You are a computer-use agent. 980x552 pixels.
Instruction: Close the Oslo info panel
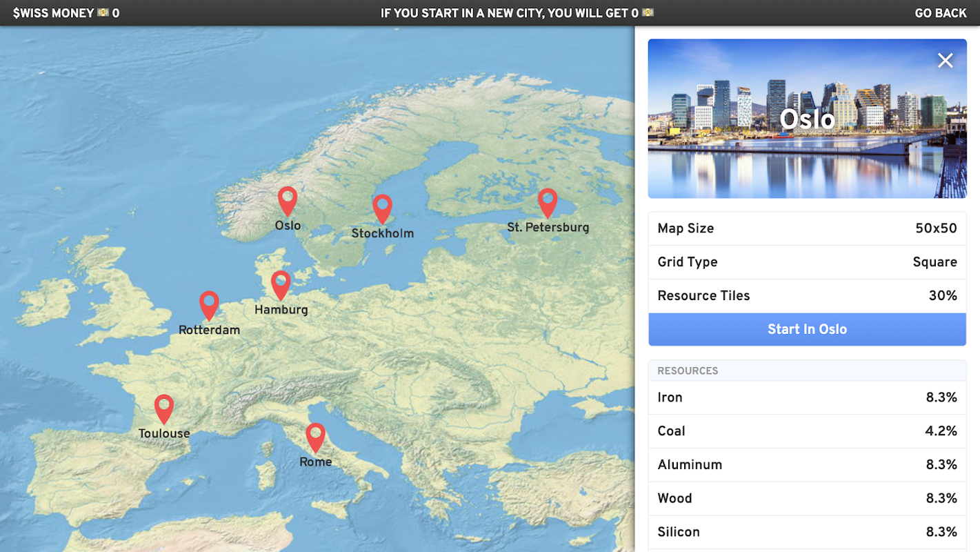[945, 61]
